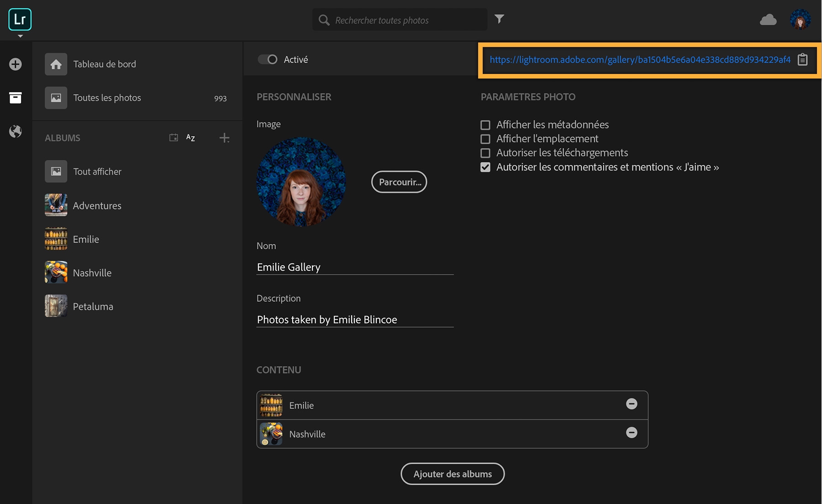Add a new album with plus icon
The height and width of the screenshot is (504, 822).
224,138
